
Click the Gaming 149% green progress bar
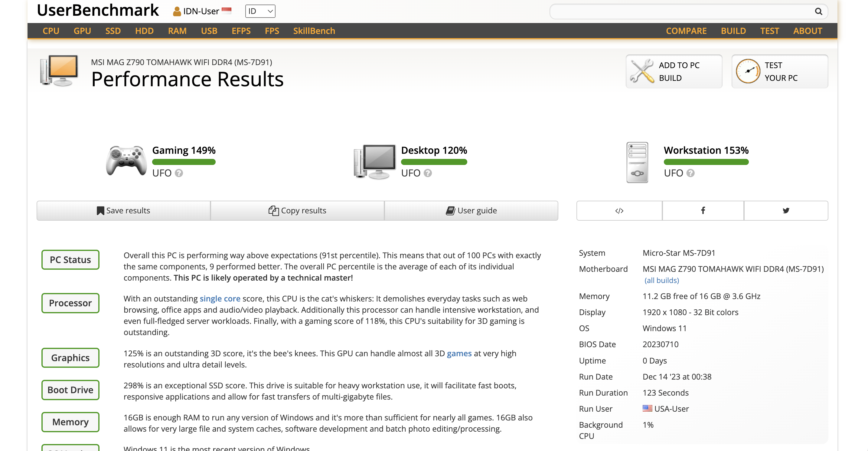coord(184,162)
